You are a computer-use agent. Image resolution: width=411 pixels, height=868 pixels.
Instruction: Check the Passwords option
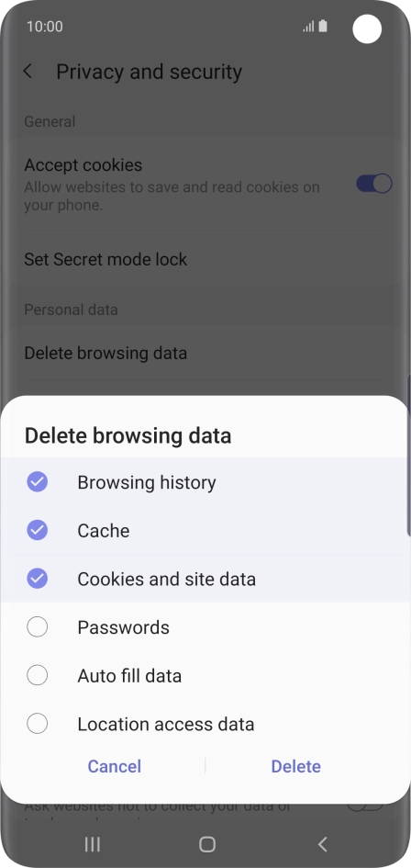[x=37, y=626]
